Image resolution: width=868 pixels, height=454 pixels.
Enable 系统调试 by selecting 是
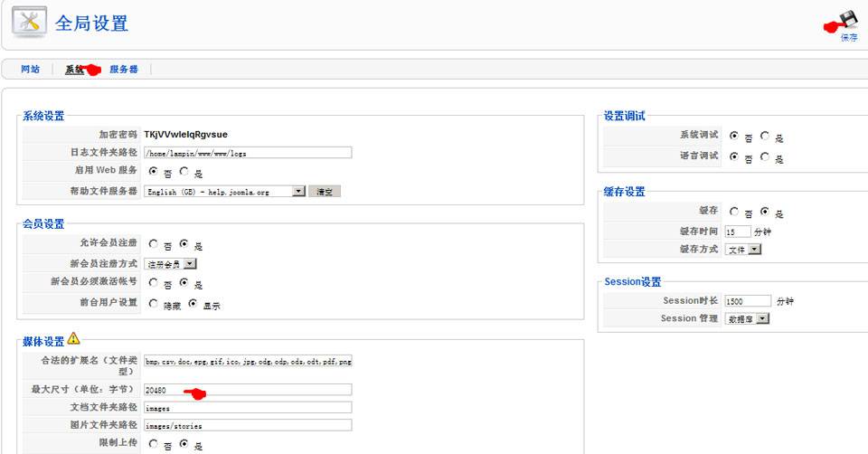(x=765, y=136)
